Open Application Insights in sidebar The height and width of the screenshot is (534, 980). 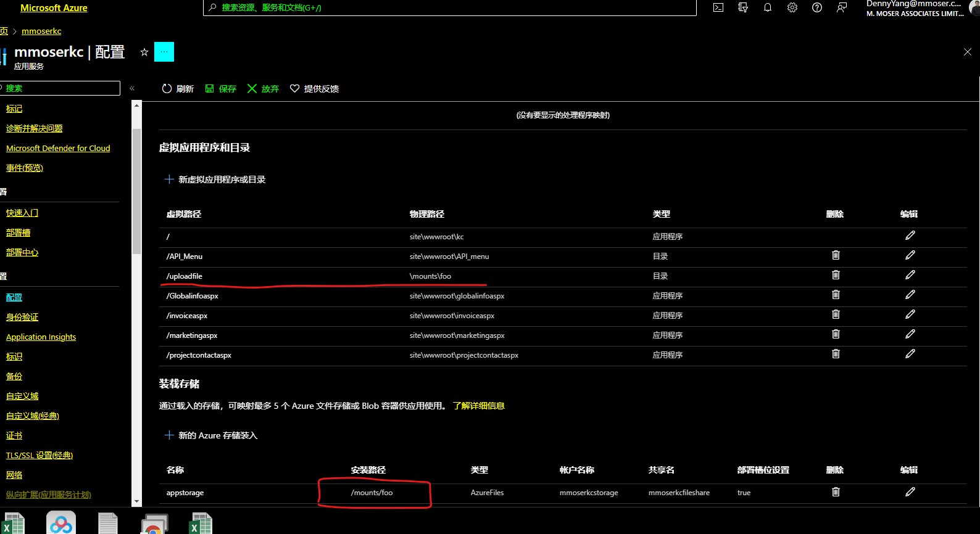pos(41,337)
